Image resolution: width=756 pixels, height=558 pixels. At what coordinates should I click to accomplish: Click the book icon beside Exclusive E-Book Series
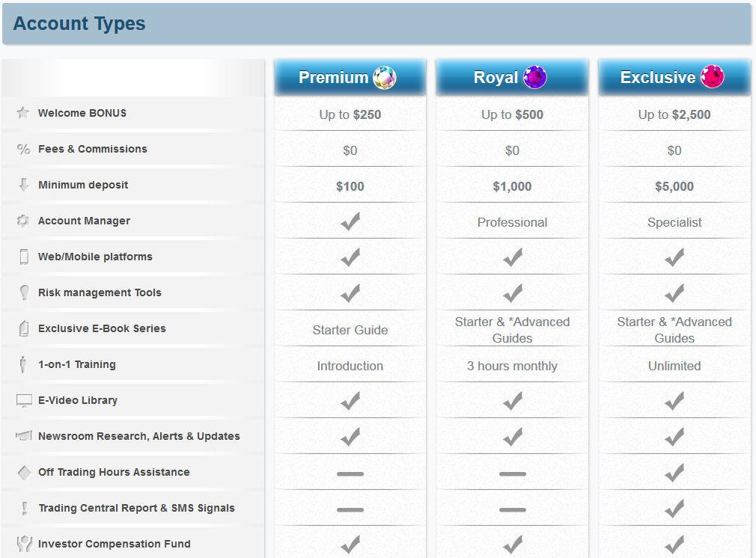coord(24,328)
